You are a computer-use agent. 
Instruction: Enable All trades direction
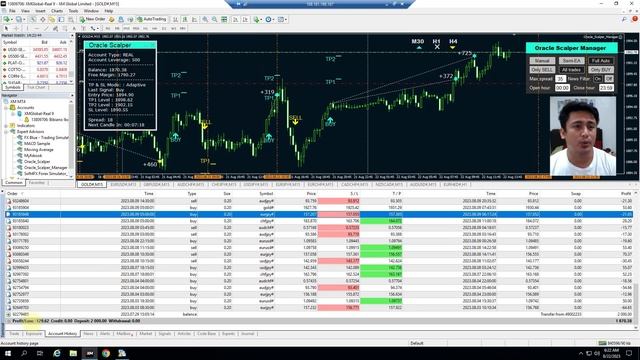click(571, 70)
